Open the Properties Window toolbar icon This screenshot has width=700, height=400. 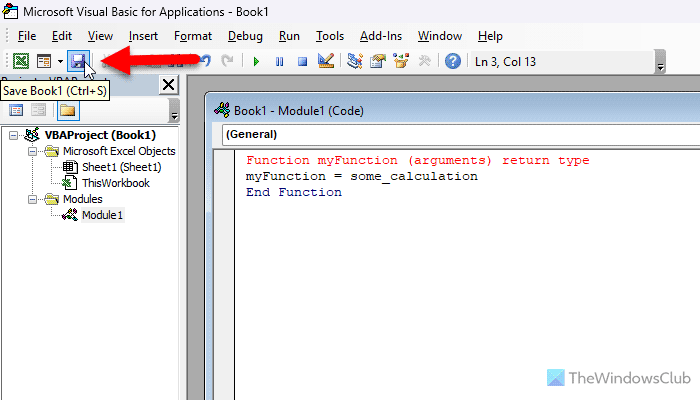click(378, 61)
